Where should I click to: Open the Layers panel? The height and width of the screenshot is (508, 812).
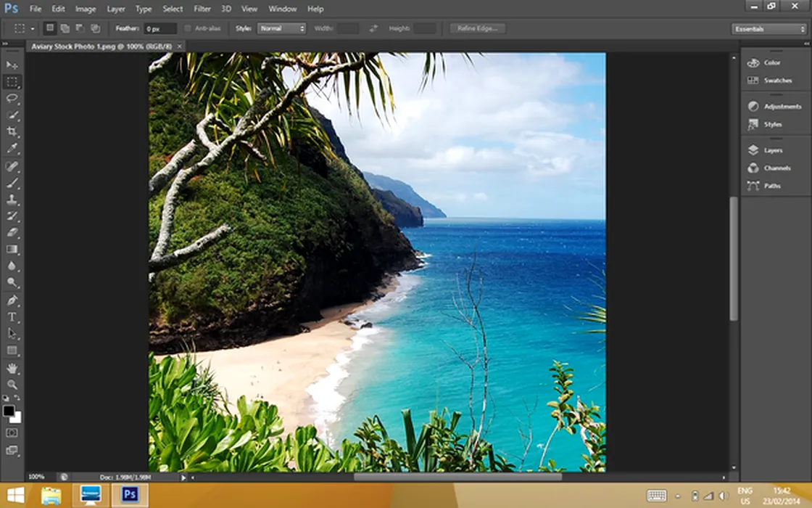click(x=773, y=150)
